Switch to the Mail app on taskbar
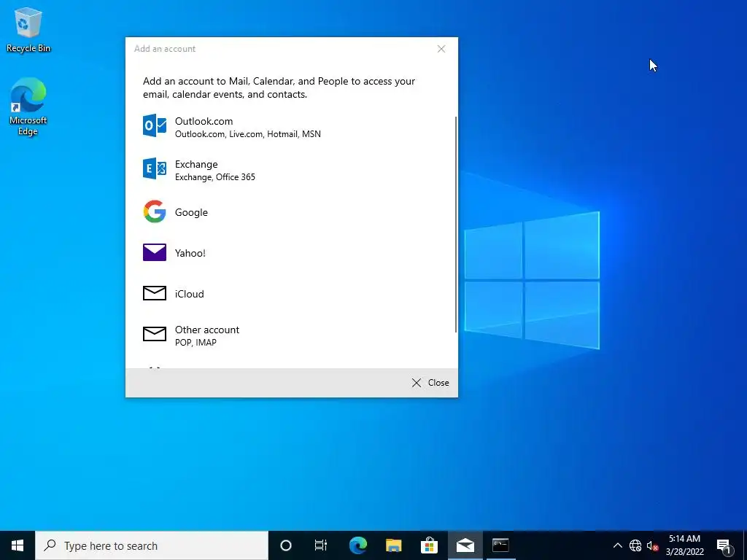Screen dimensions: 747x560 465,545
